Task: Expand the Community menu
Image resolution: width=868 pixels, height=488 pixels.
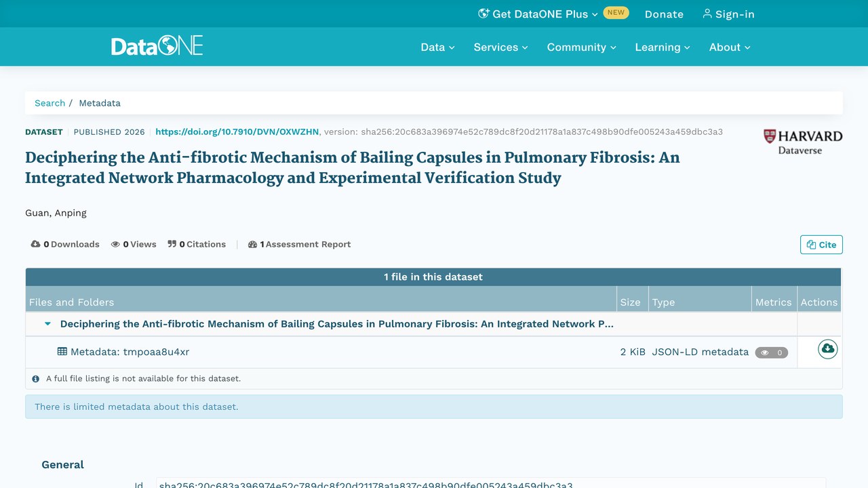Action: (x=581, y=47)
